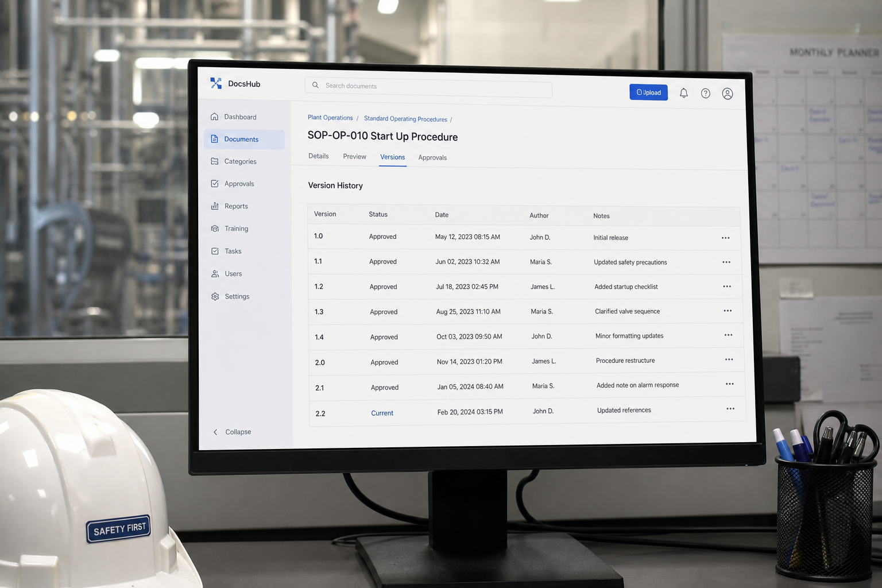Screen dimensions: 882x588
Task: Open the user profile icon
Action: [728, 94]
